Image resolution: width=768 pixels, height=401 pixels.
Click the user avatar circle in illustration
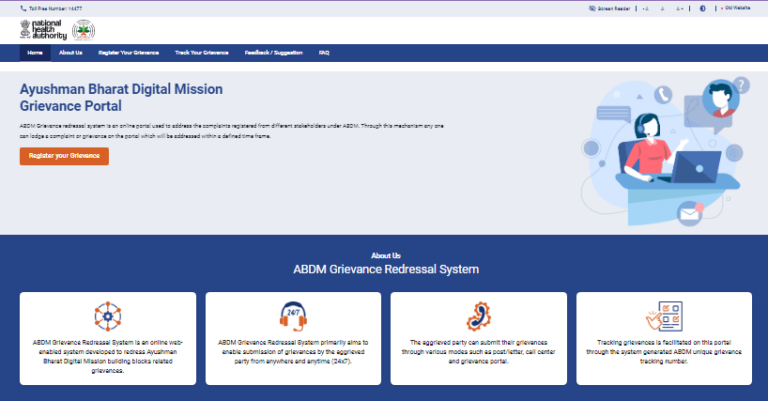click(x=720, y=98)
